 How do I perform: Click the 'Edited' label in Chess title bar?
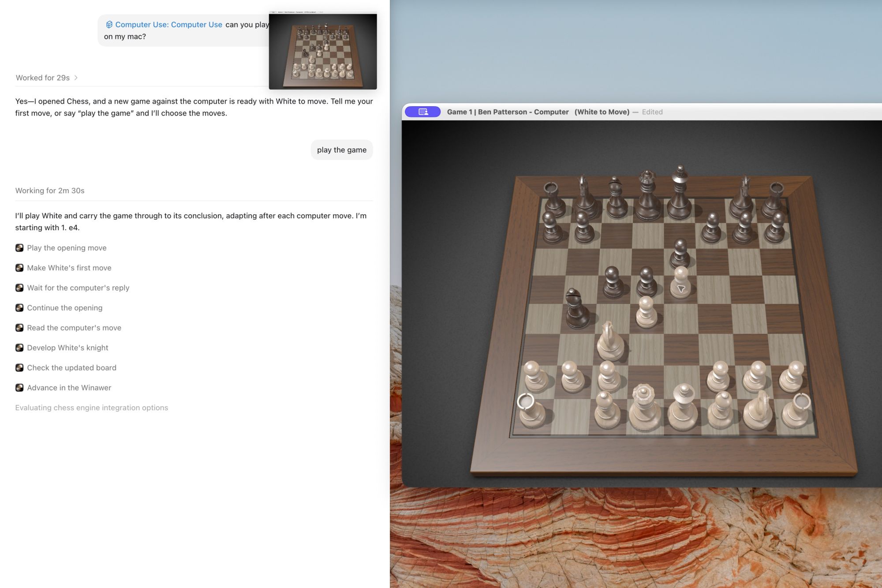pyautogui.click(x=652, y=112)
